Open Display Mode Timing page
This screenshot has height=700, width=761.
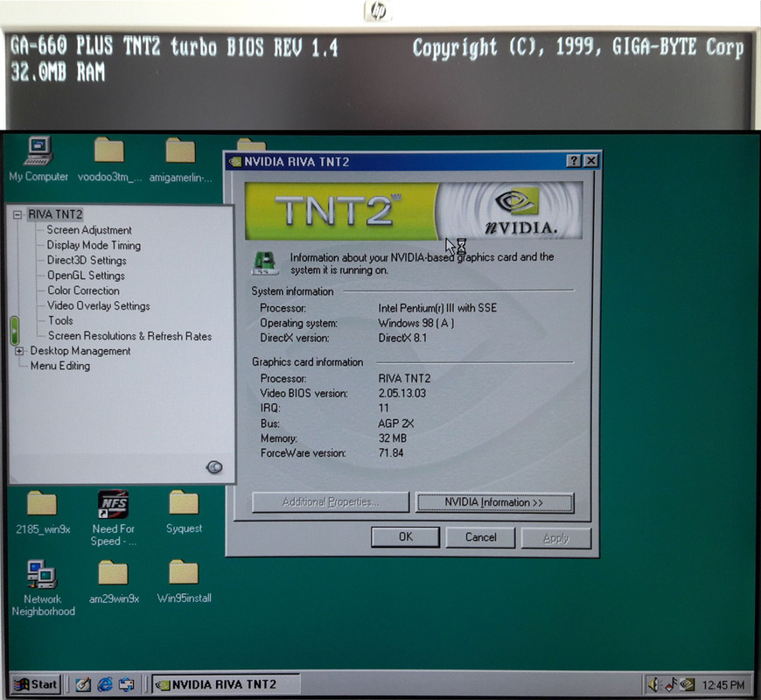click(x=94, y=245)
